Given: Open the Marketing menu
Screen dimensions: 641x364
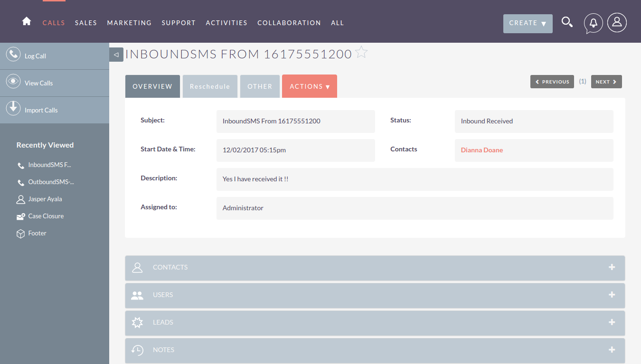Looking at the screenshot, I should pos(129,23).
